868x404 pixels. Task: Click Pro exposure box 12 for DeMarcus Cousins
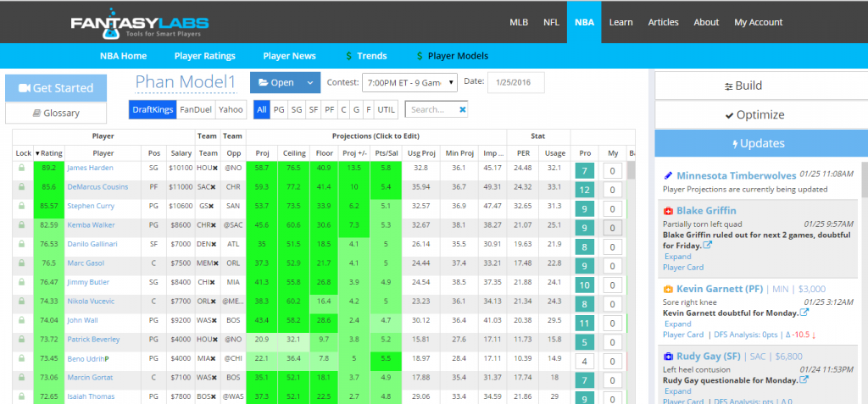coord(585,191)
